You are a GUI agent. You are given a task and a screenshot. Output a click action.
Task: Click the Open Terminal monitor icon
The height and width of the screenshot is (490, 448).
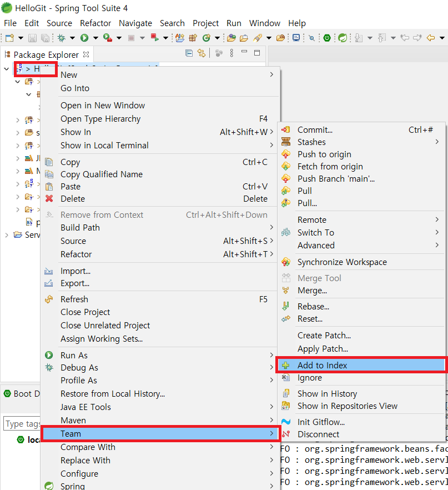pos(296,38)
